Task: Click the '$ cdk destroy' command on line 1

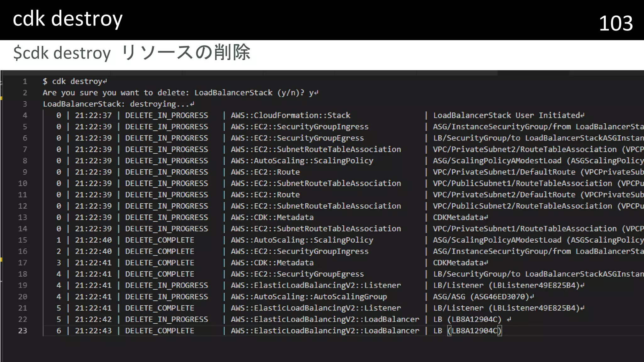Action: 73,81
